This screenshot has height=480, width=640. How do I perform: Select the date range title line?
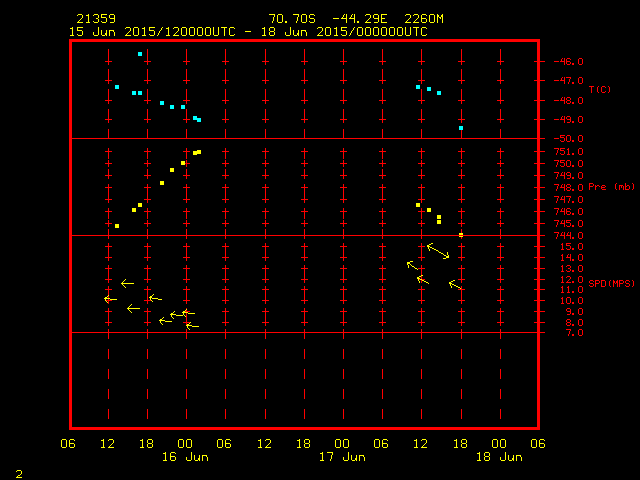tap(248, 31)
